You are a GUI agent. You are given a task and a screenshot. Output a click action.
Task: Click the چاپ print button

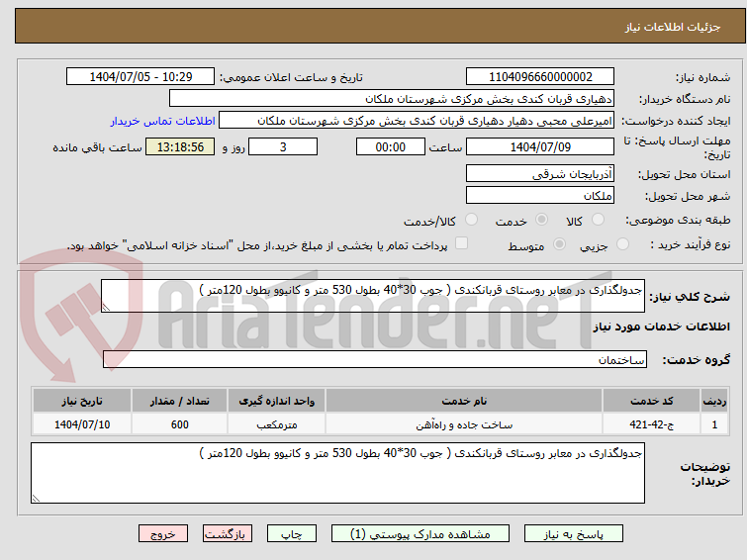click(292, 534)
